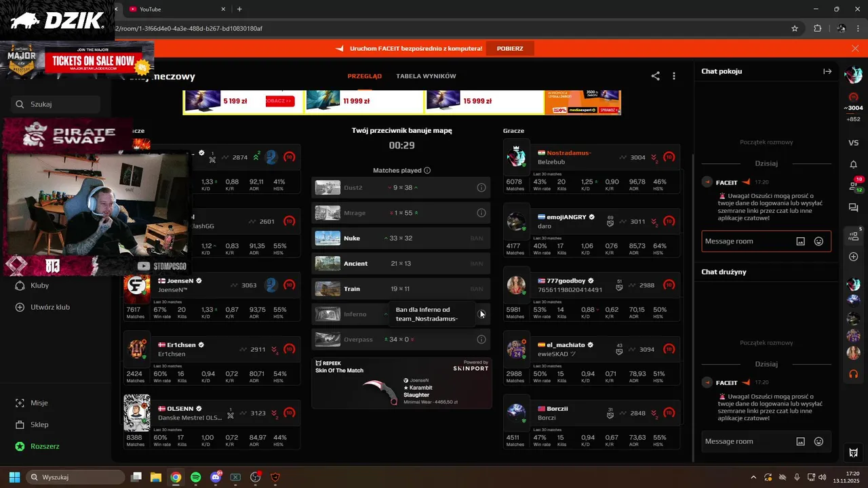Switch to the PRZEGLĄD tab

pyautogui.click(x=365, y=76)
